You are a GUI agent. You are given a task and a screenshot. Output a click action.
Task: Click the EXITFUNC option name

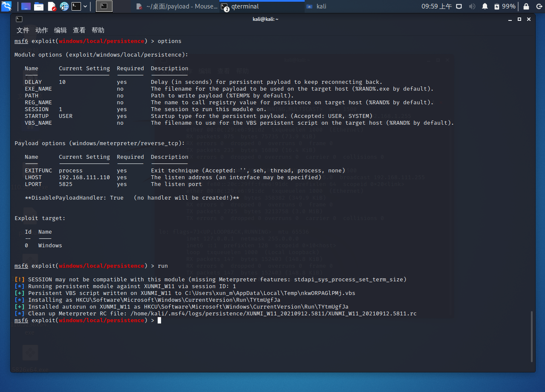(38, 171)
